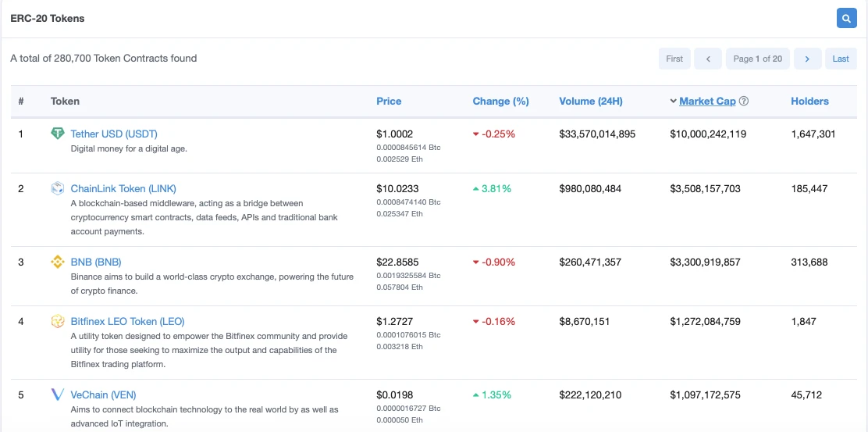Open Bitfinex LEO Token (LEO) link

[x=128, y=321]
